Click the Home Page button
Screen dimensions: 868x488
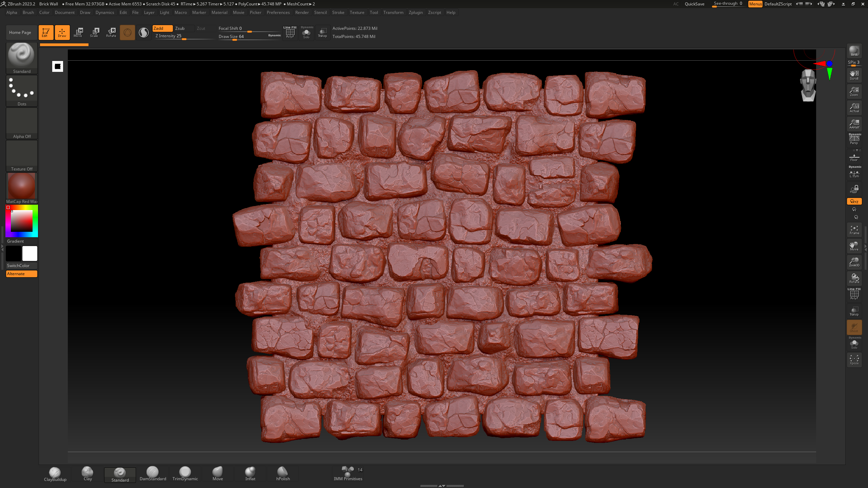coord(20,33)
